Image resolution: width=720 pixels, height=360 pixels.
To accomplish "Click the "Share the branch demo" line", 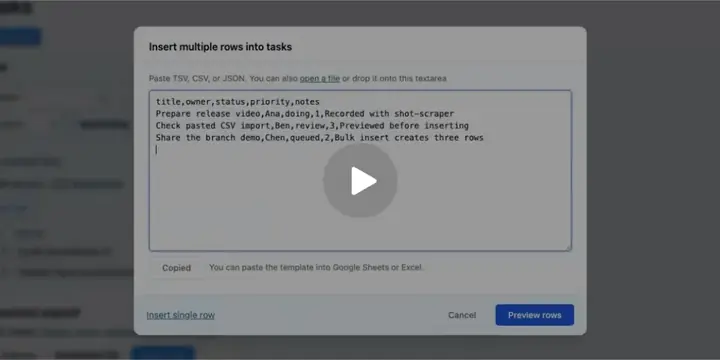I will tap(320, 138).
